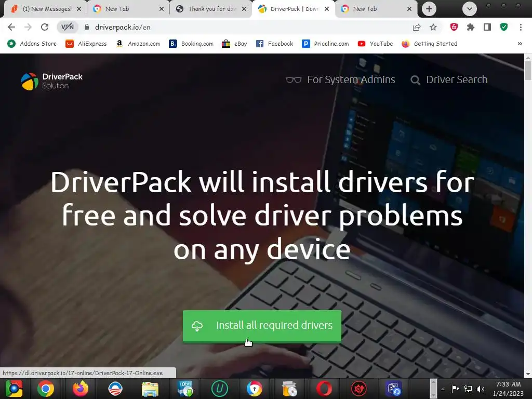Show hidden tray icons arrow
Image resolution: width=532 pixels, height=399 pixels.
pos(443,389)
